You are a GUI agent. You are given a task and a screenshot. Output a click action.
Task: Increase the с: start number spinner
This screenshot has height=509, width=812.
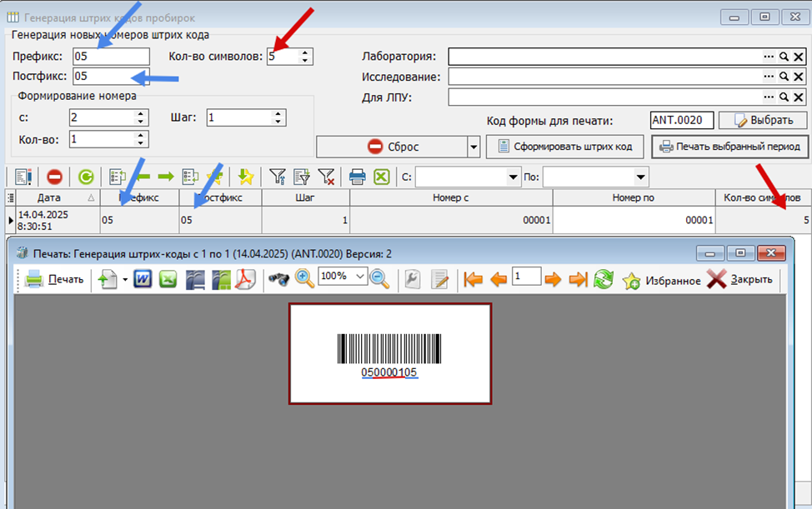140,114
